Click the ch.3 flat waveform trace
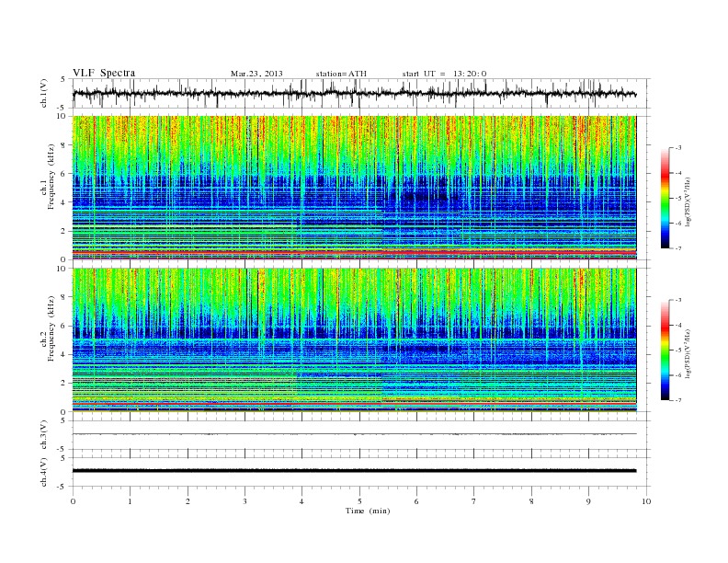This screenshot has height=563, width=728. pyautogui.click(x=354, y=434)
